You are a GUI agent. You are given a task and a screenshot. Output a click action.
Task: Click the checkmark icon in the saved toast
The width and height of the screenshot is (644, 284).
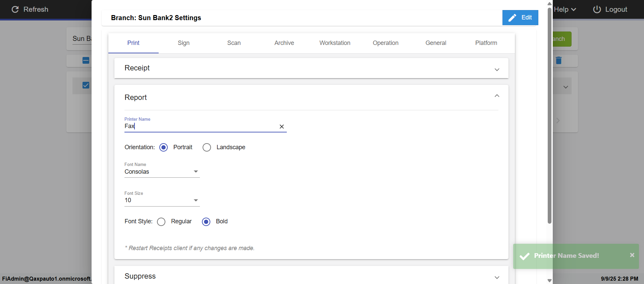pos(524,256)
